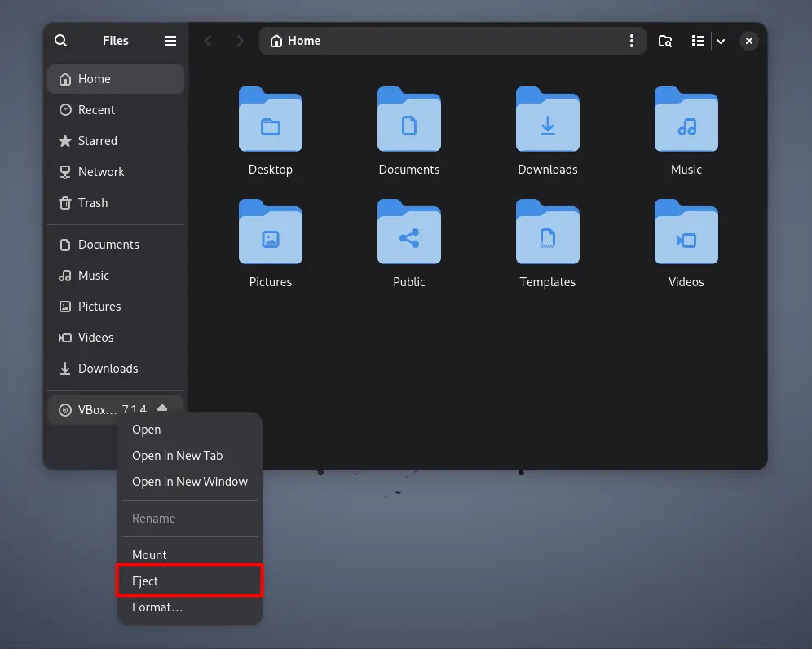Click the search folder icon in toolbar

click(x=665, y=41)
